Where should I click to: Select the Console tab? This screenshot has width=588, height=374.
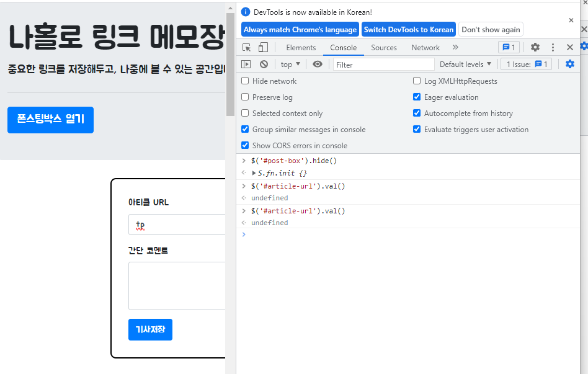tap(343, 48)
